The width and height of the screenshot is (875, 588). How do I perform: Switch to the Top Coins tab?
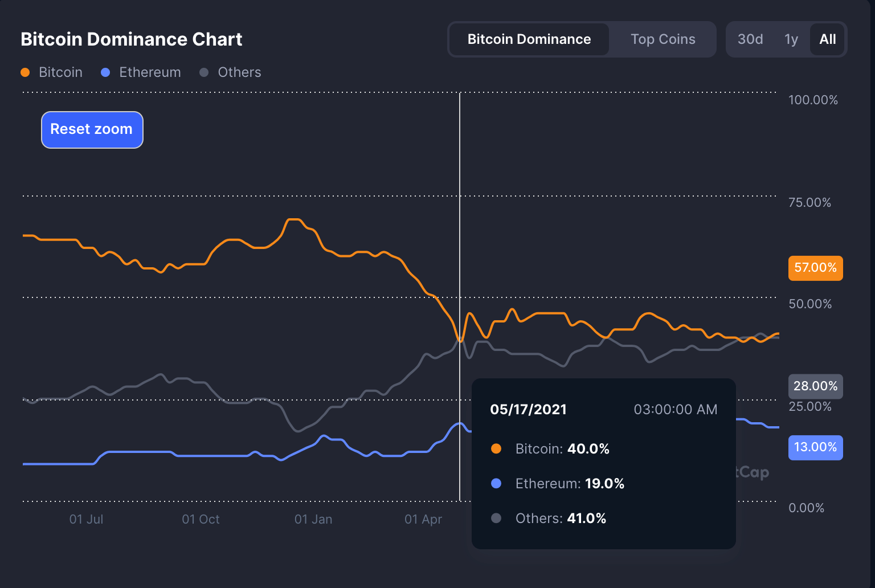point(663,39)
